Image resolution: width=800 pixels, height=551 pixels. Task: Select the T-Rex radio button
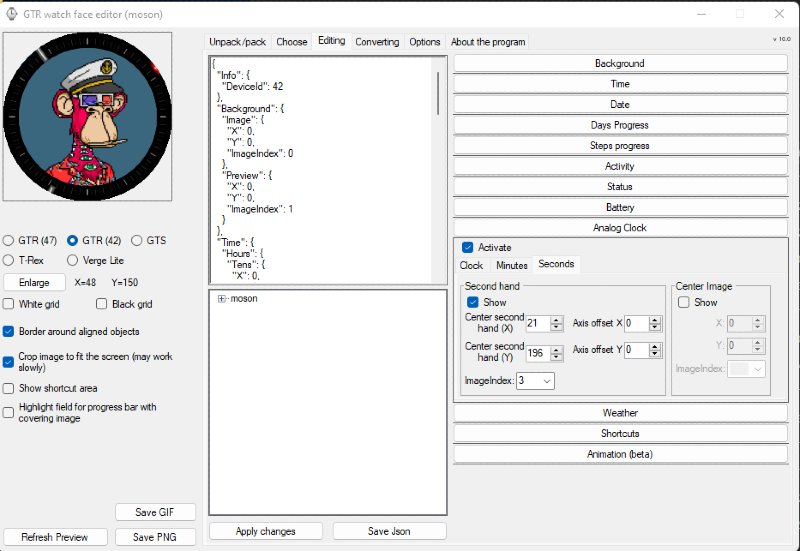click(x=8, y=260)
